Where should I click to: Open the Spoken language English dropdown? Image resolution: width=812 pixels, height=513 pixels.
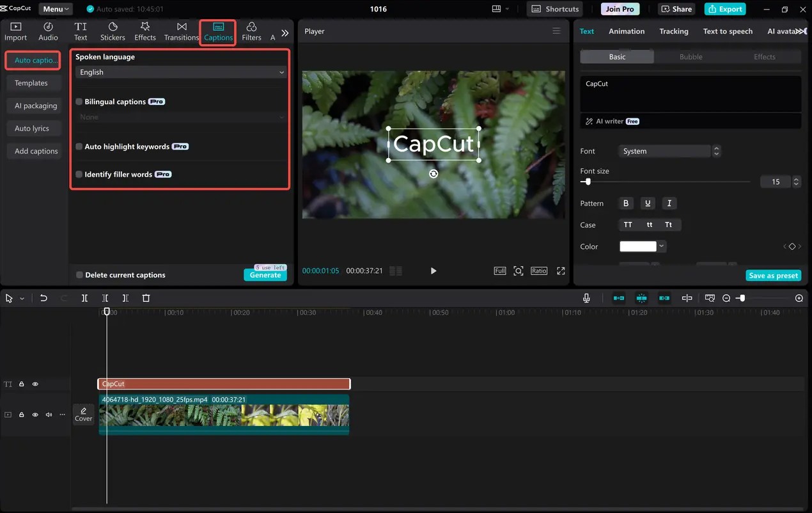click(181, 72)
